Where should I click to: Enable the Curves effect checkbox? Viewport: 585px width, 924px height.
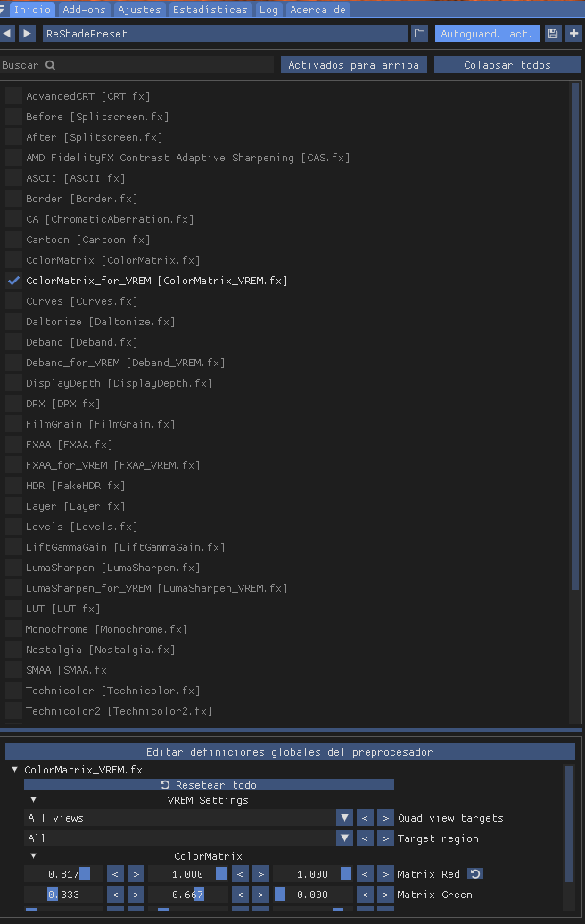13,301
